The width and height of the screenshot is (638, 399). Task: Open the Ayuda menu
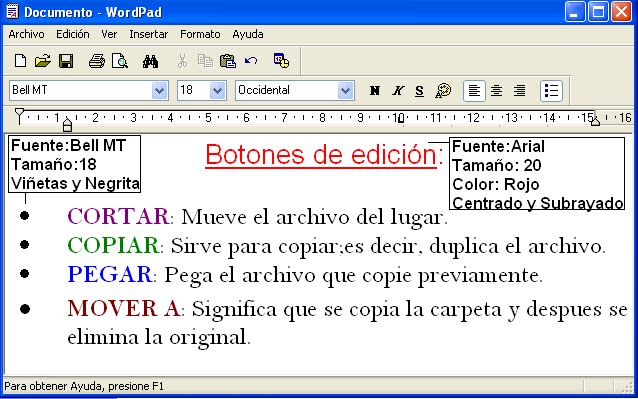(248, 34)
